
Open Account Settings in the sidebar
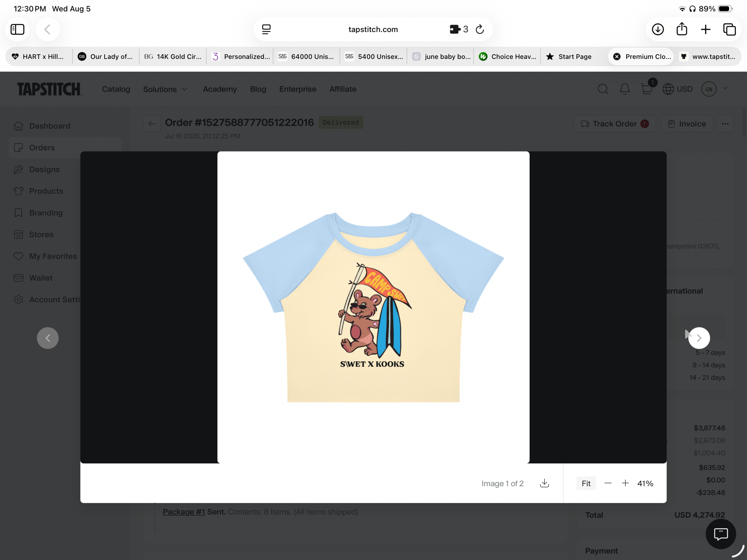(46, 300)
